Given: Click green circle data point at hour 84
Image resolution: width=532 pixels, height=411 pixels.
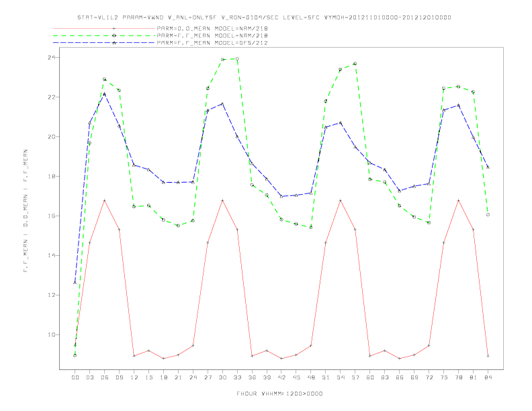Looking at the screenshot, I should (488, 215).
